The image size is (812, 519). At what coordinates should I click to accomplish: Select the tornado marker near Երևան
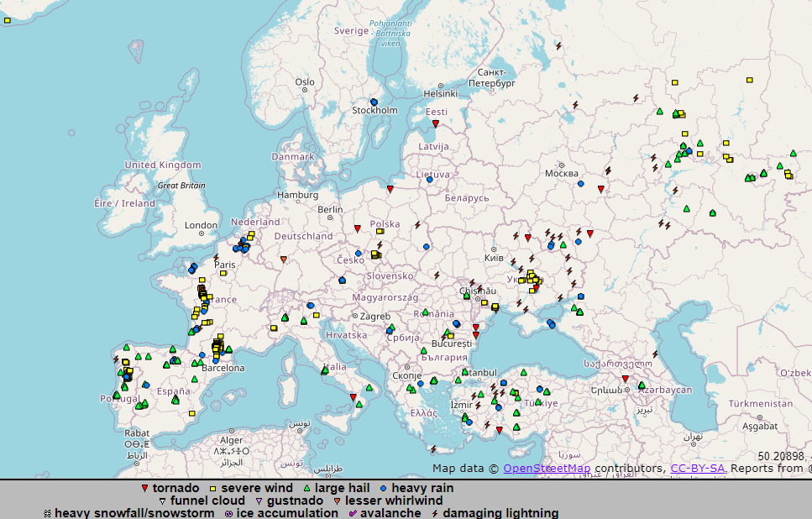tap(625, 379)
